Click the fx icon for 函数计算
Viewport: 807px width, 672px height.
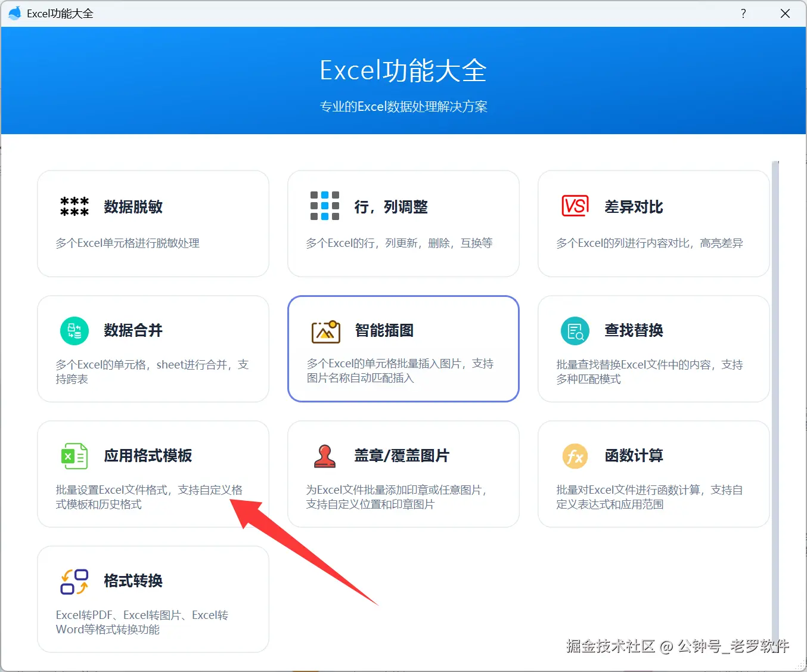[x=575, y=456]
